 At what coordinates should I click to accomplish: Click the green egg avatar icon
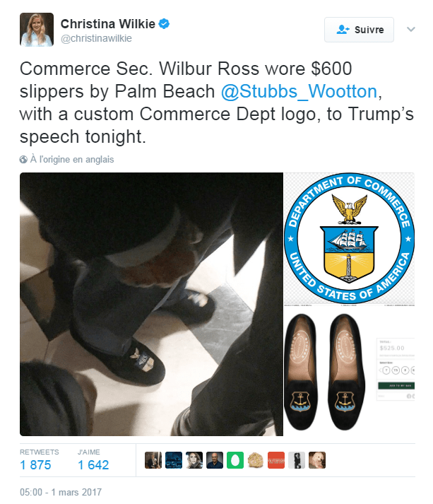click(235, 460)
